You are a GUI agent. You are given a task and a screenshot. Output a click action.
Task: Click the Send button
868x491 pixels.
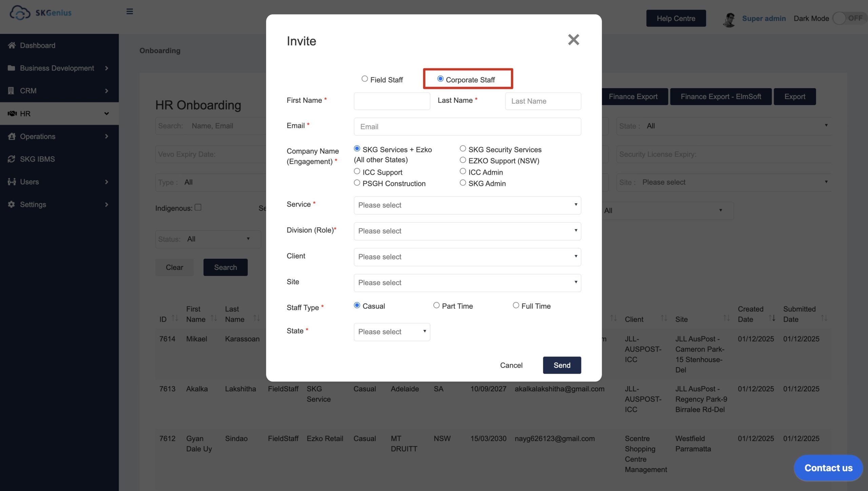(561, 365)
